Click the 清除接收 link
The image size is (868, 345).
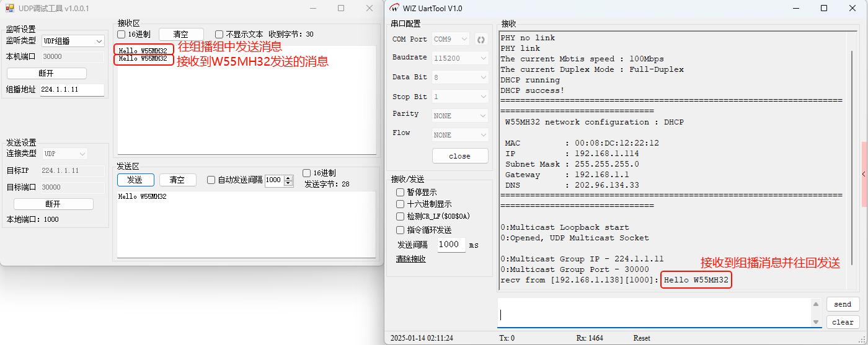point(411,259)
